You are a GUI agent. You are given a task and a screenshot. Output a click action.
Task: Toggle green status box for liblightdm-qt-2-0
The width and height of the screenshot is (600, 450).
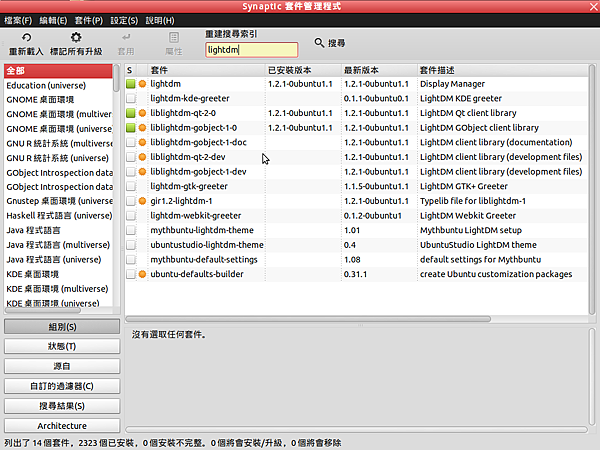[131, 113]
